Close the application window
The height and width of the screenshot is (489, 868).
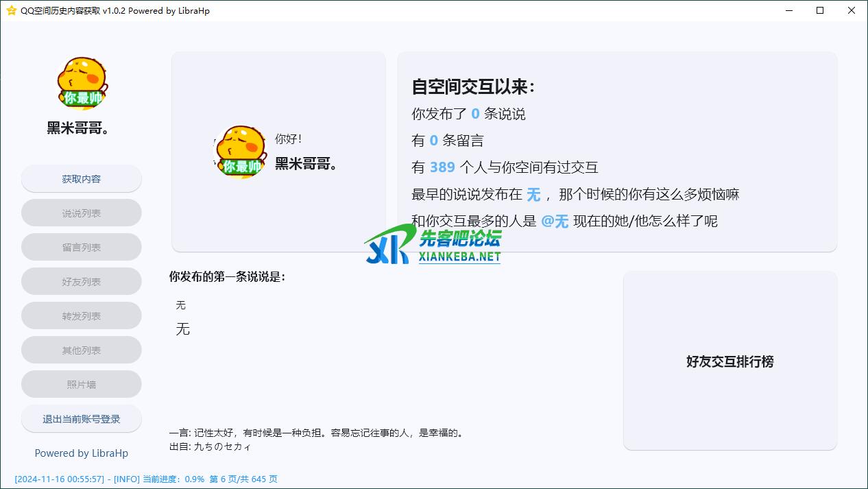point(852,10)
